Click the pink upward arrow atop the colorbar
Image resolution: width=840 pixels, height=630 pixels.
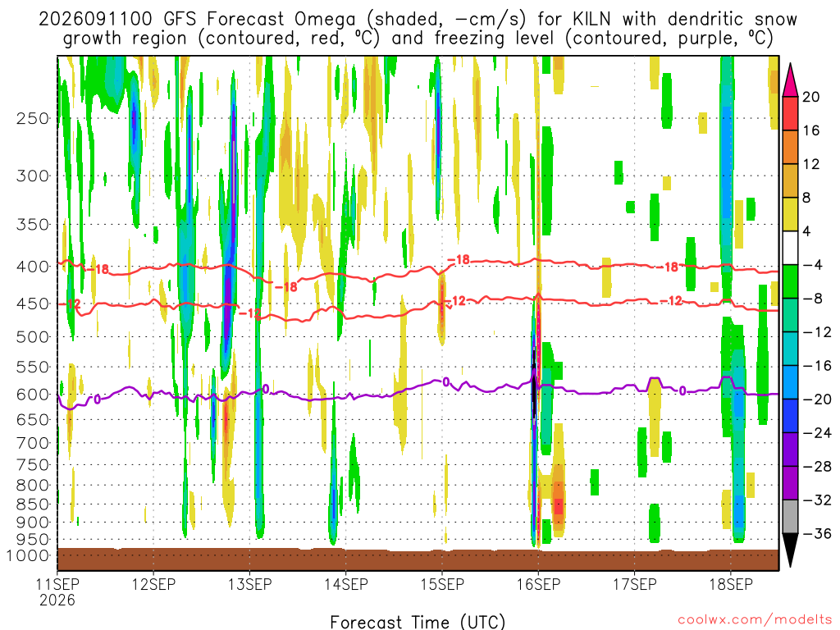pos(790,80)
